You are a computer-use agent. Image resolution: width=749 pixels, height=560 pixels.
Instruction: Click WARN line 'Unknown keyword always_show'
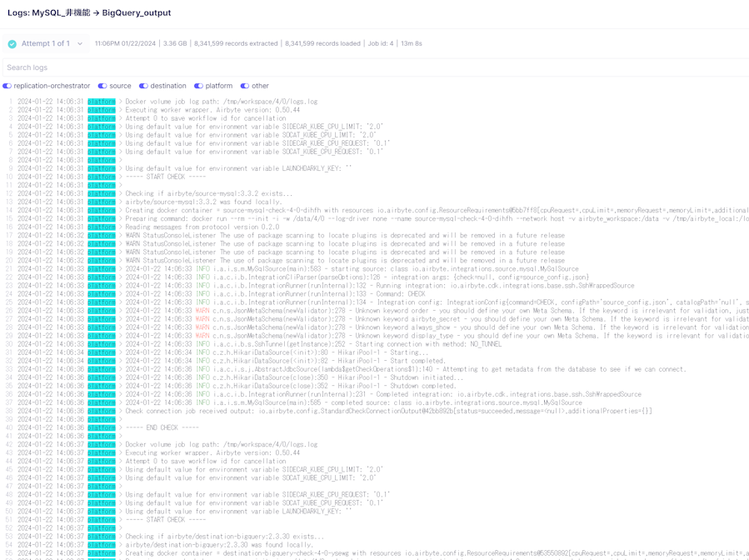[x=437, y=327]
